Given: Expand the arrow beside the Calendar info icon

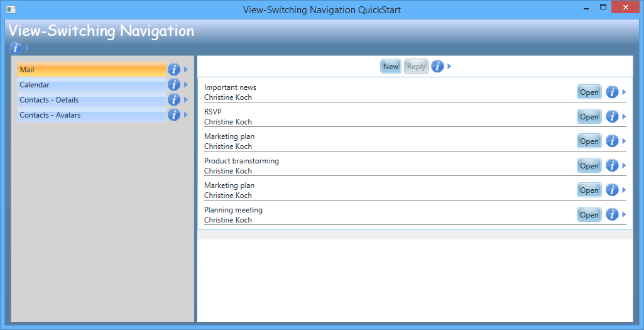Looking at the screenshot, I should pos(186,85).
